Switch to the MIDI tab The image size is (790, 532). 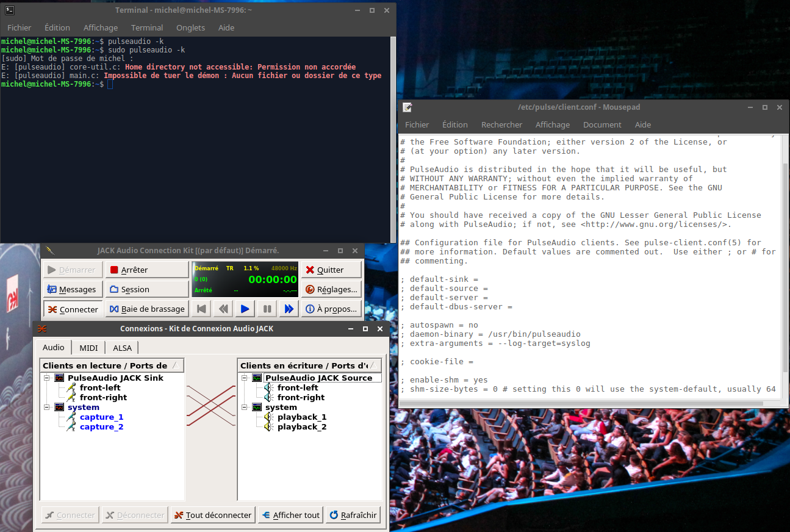[x=88, y=348]
